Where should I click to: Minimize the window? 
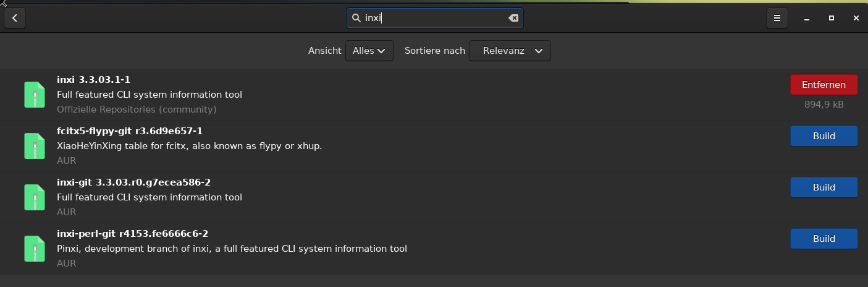coord(807,18)
